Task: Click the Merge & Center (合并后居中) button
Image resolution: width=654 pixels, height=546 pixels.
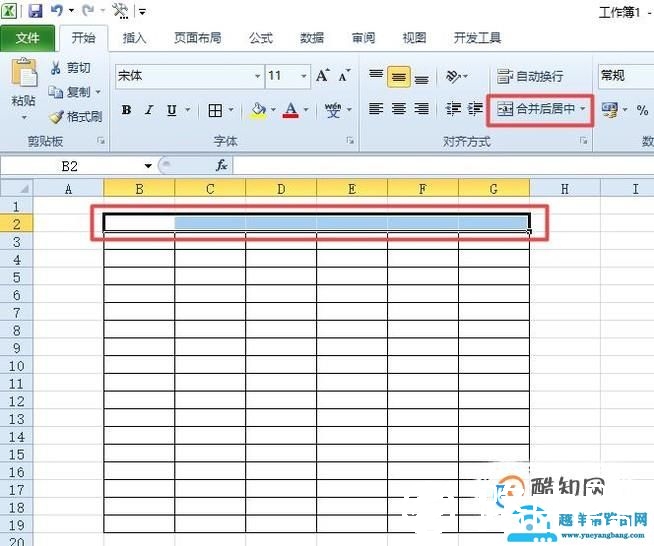Action: click(x=536, y=109)
